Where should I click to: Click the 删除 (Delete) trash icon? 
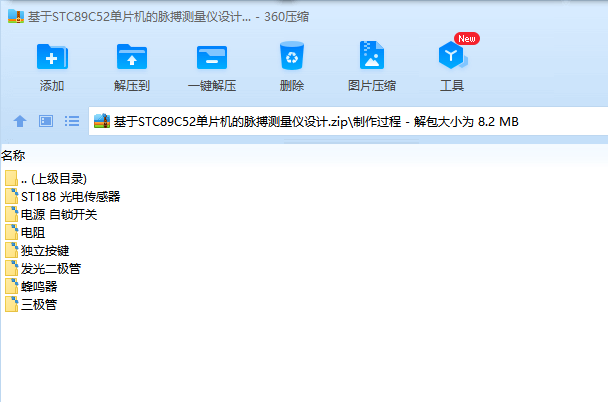(292, 56)
